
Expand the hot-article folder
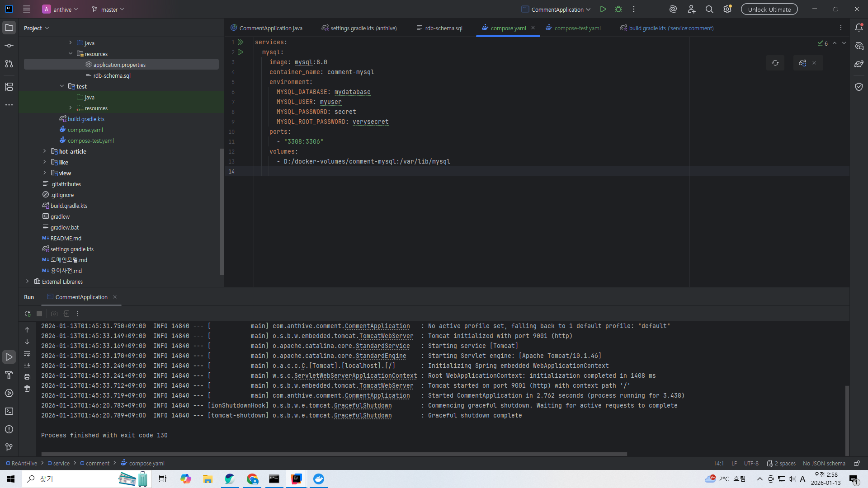(x=44, y=151)
